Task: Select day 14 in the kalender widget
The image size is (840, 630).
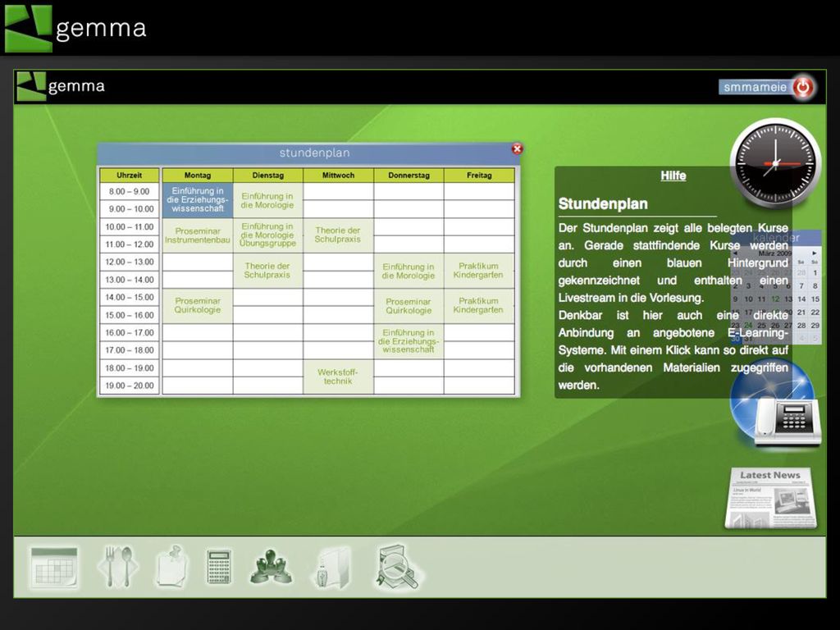Action: point(801,299)
